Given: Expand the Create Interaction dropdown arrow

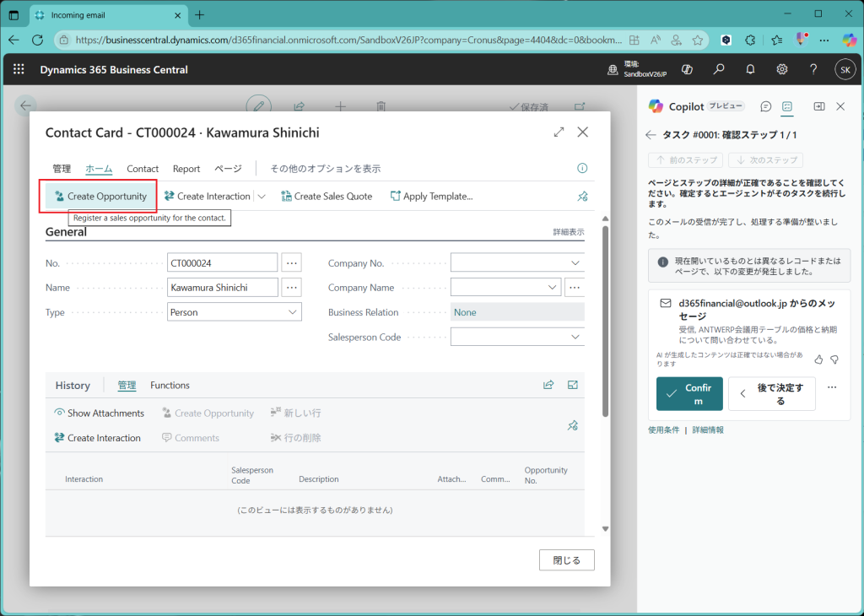Looking at the screenshot, I should 262,196.
